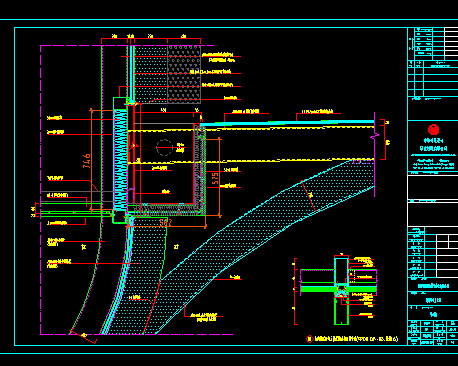Select the orange vertical dimension text 746
This screenshot has width=458, height=366.
point(87,161)
